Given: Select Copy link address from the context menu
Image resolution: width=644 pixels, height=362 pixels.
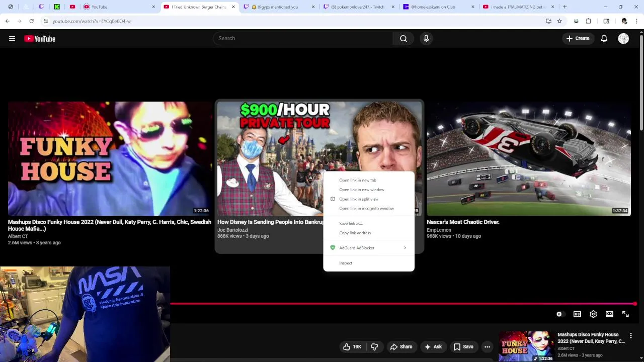Looking at the screenshot, I should (368, 233).
